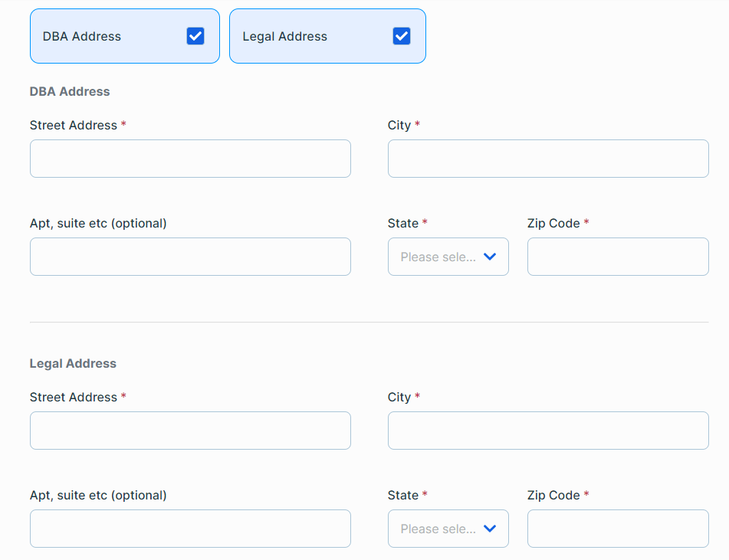Open the State dropdown in DBA Address
The height and width of the screenshot is (560, 729).
pos(438,257)
